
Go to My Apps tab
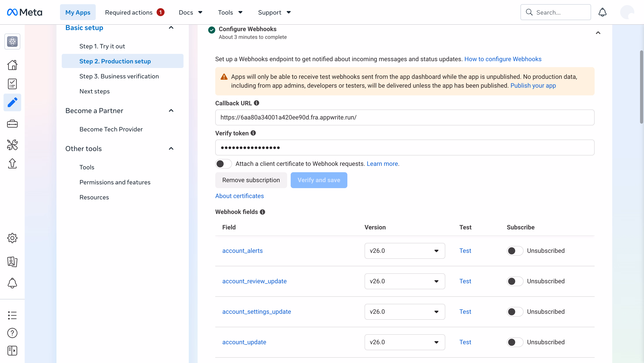78,12
